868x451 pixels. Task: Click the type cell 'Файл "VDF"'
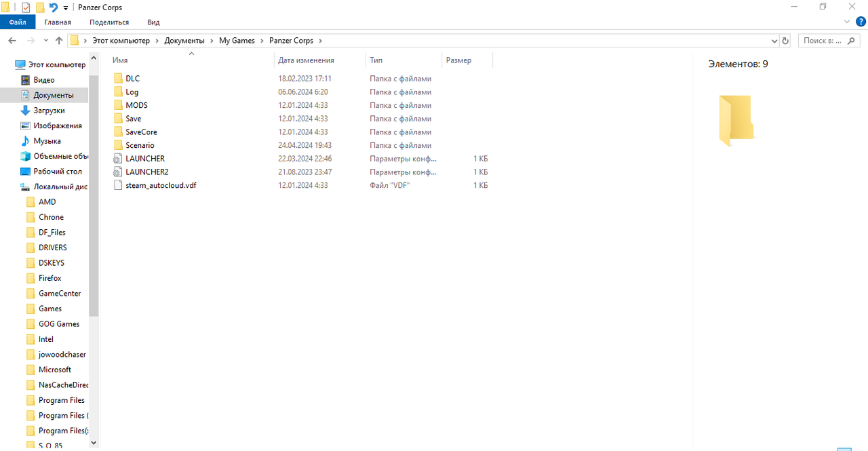pos(389,185)
